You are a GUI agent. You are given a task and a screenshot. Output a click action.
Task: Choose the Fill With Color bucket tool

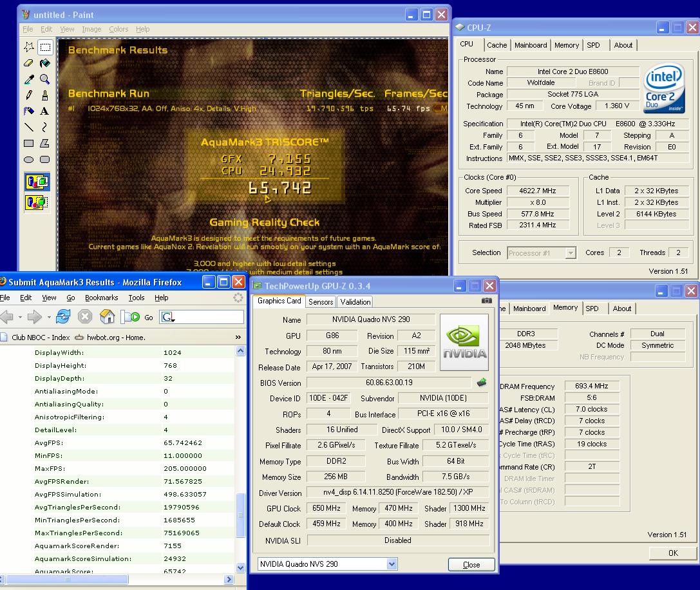[x=45, y=63]
